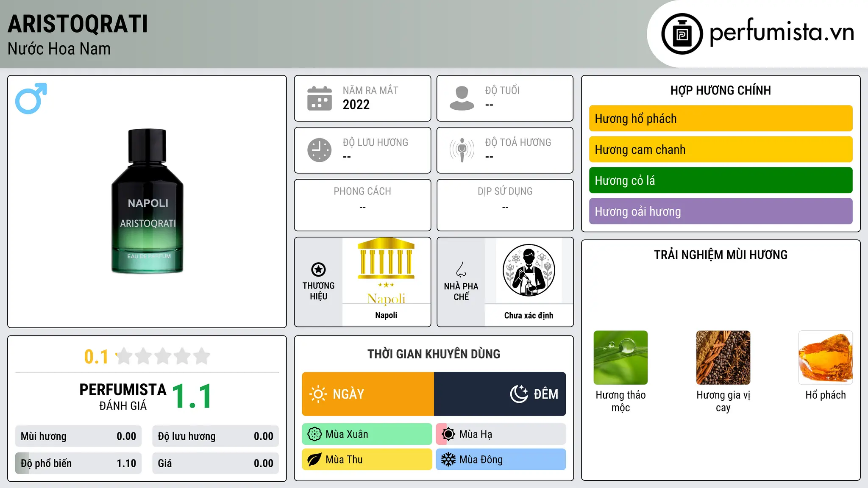This screenshot has width=868, height=488.
Task: Open the Napoli Aristoqrati bottle image
Action: click(147, 201)
